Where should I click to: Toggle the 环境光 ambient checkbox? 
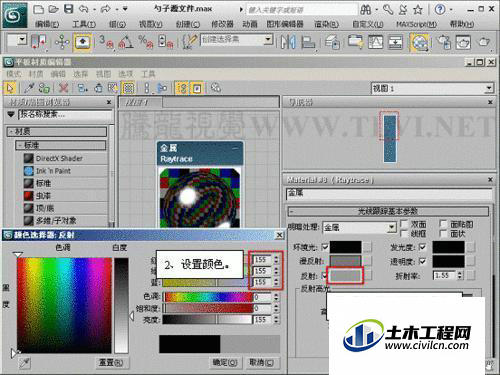coord(324,247)
